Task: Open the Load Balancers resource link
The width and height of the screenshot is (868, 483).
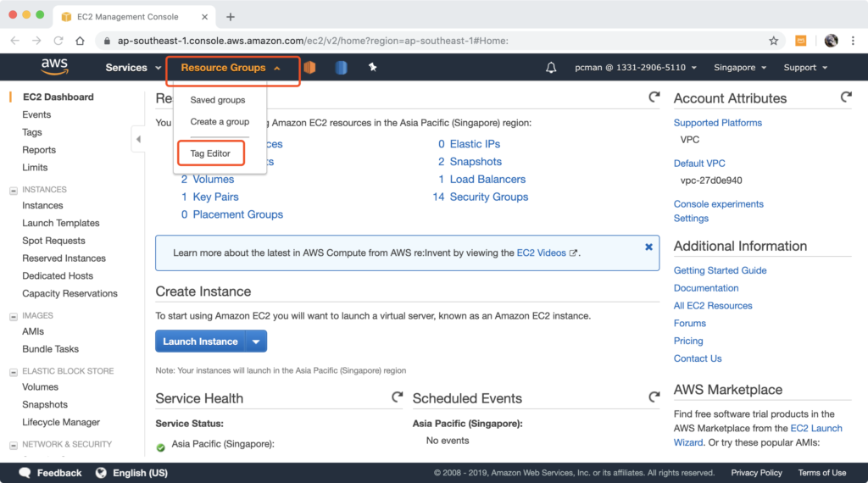Action: pyautogui.click(x=487, y=180)
